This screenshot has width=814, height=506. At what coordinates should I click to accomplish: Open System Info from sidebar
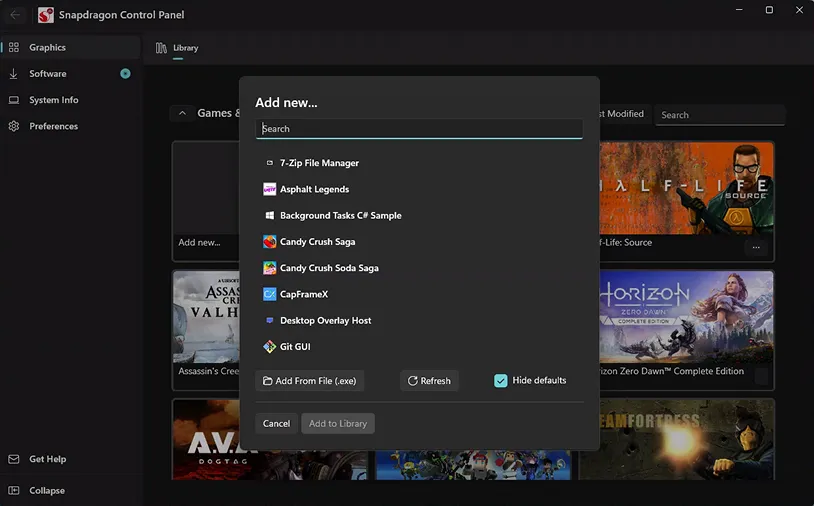[x=53, y=100]
